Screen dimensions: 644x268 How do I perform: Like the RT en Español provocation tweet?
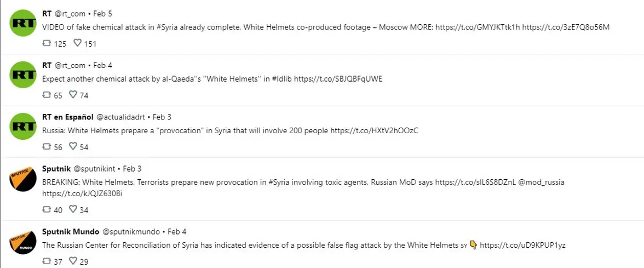(73, 146)
